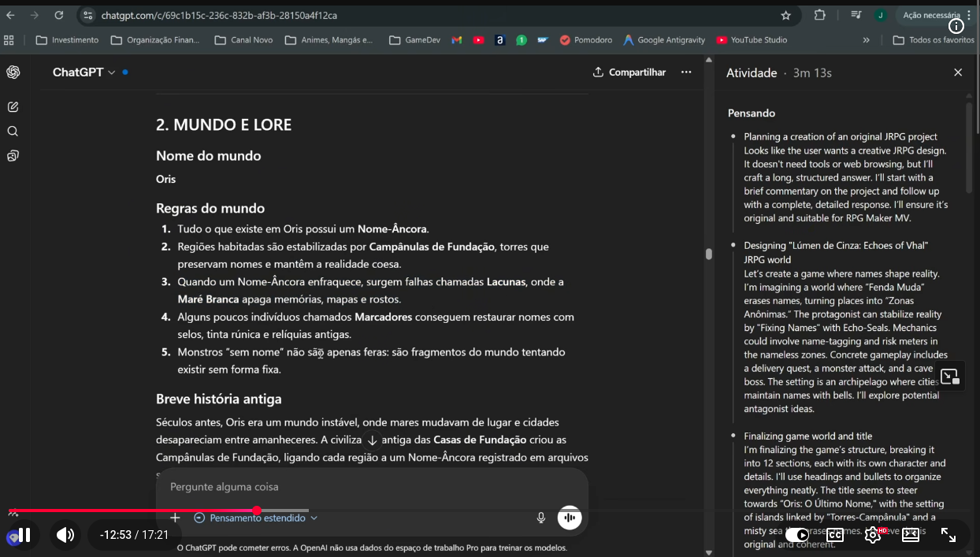Open the Investimento bookmarks folder
This screenshot has height=557, width=980.
pos(67,39)
